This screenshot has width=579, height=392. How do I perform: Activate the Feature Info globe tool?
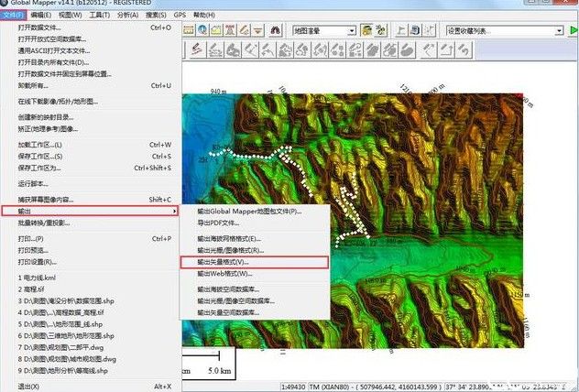tap(202, 30)
